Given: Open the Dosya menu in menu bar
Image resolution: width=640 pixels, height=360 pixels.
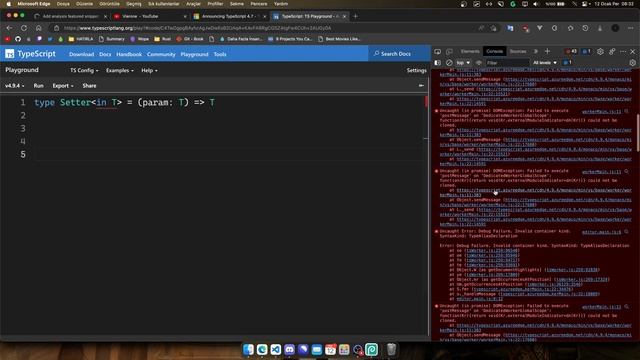Looking at the screenshot, I should 63,4.
